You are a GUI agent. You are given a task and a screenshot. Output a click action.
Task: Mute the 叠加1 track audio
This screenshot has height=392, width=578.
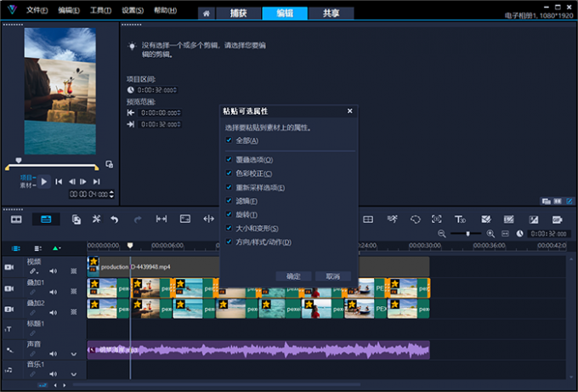coord(54,292)
